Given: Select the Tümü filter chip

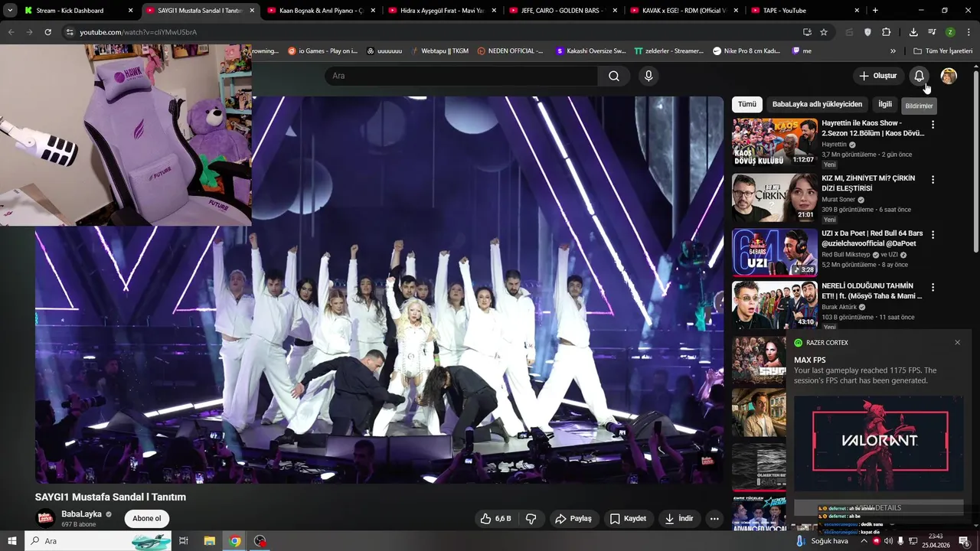Looking at the screenshot, I should (x=747, y=104).
